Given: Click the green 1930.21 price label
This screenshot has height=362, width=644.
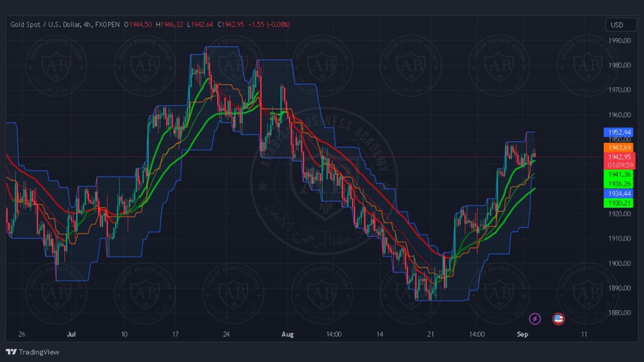Looking at the screenshot, I should click(619, 203).
